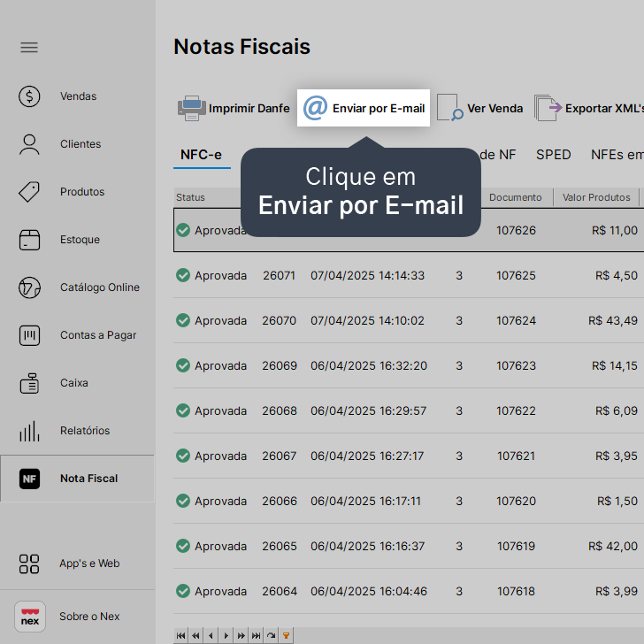Click Aprovada status of note 26064

(220, 592)
